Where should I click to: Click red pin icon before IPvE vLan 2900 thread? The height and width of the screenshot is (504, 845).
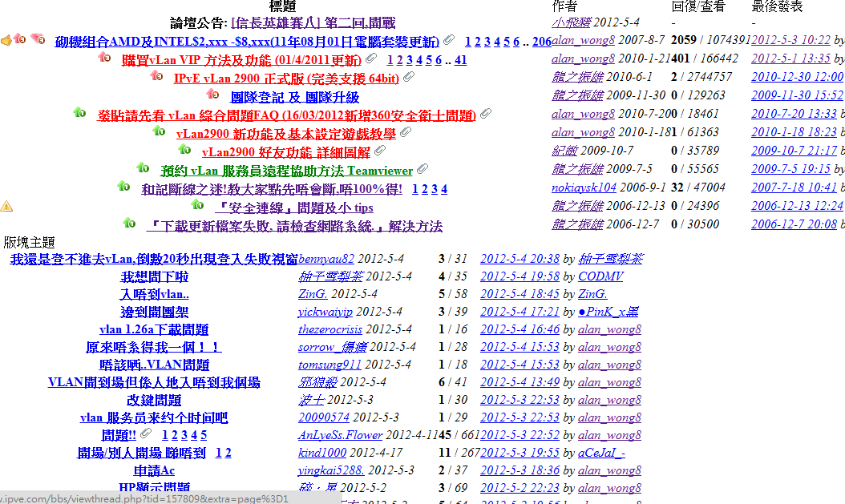pos(157,75)
